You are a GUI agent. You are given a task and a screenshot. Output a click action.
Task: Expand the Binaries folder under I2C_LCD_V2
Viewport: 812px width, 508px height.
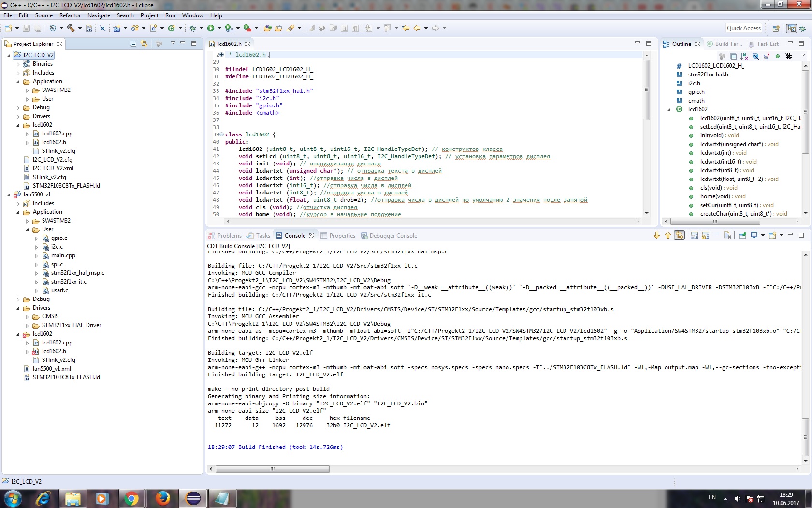[x=18, y=64]
